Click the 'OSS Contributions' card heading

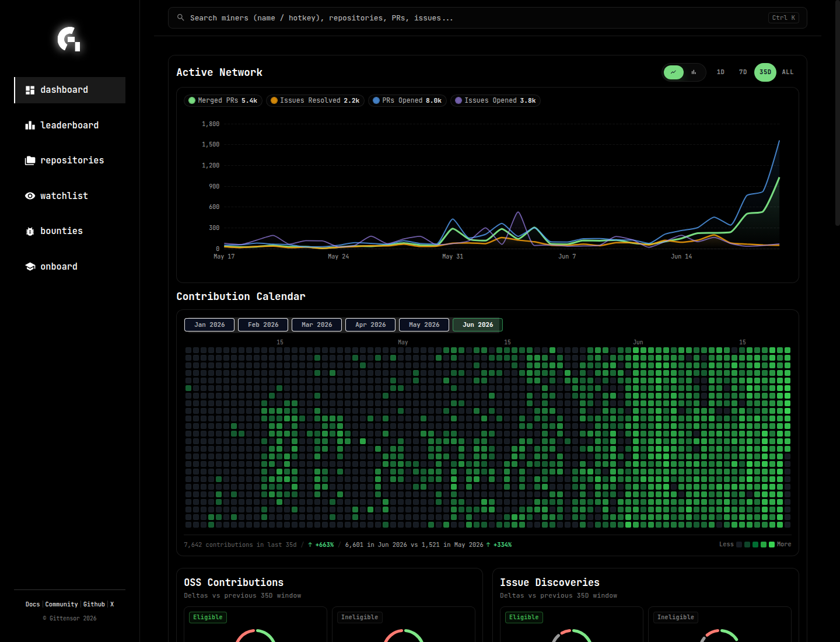234,582
